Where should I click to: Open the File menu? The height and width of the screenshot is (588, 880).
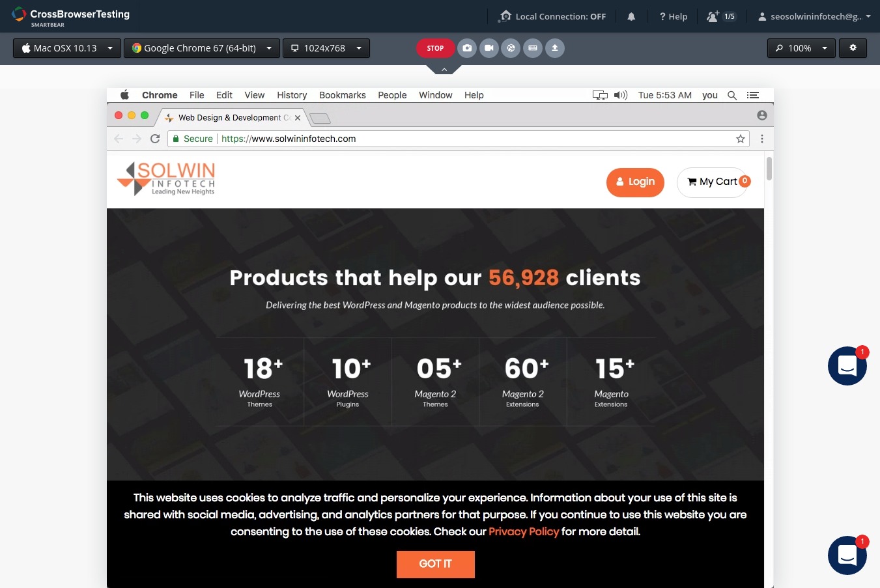coord(197,95)
